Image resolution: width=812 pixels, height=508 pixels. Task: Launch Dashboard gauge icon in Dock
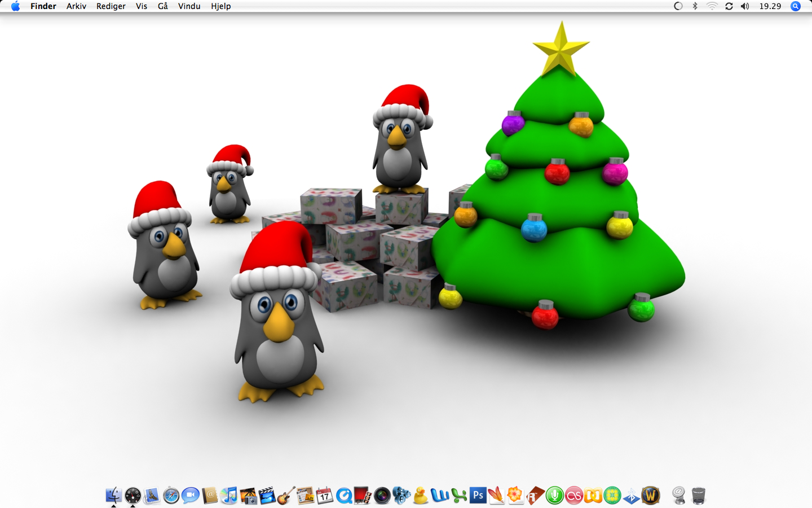[x=133, y=496]
